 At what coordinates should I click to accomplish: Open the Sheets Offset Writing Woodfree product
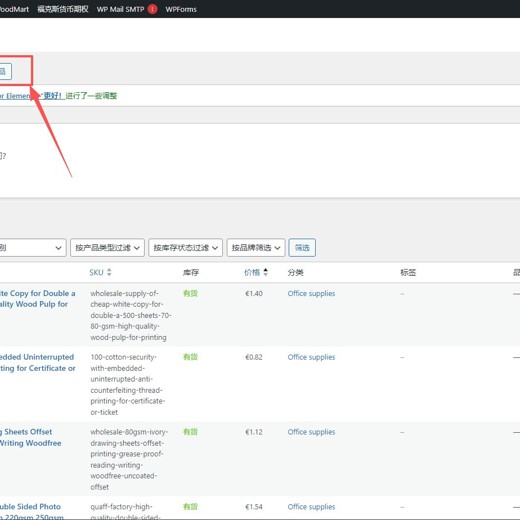[x=31, y=437]
